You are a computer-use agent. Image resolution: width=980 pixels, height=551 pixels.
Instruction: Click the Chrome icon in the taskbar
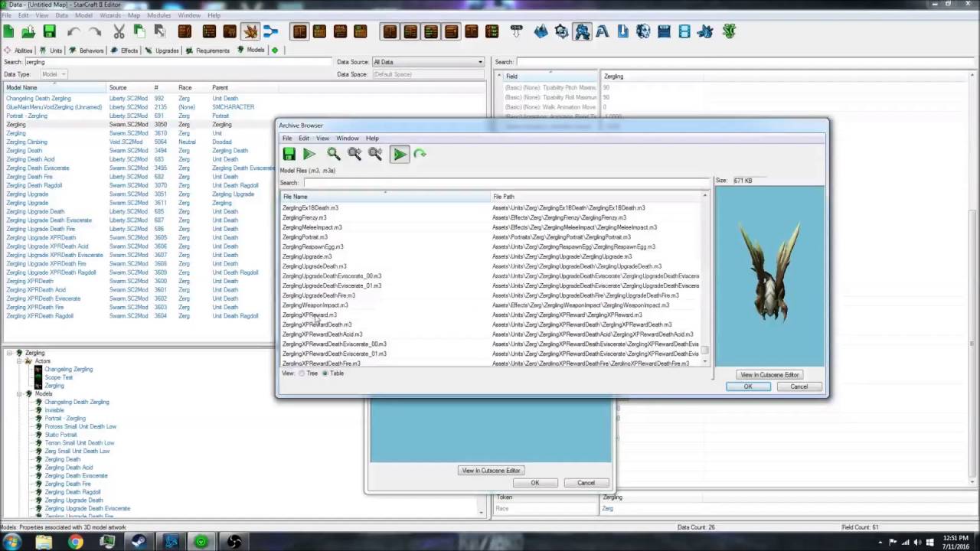coord(75,542)
